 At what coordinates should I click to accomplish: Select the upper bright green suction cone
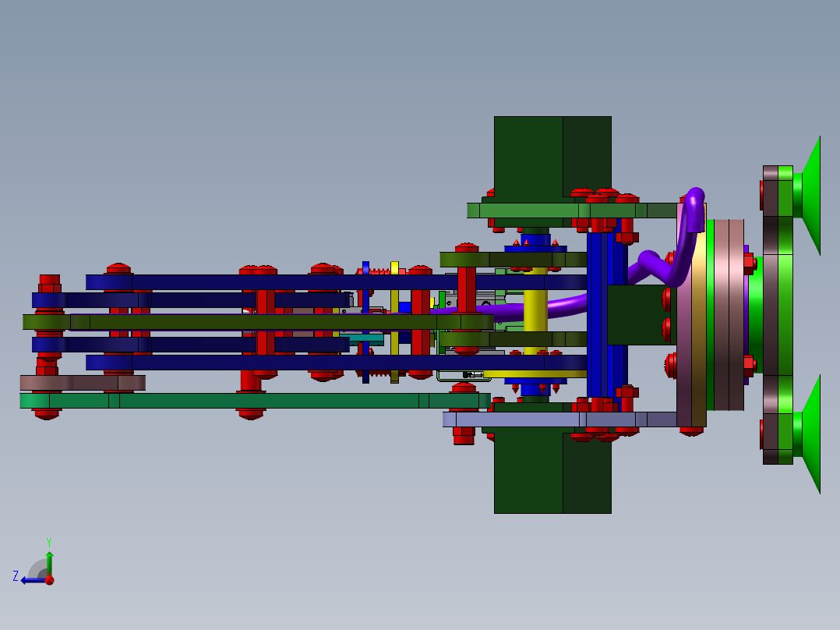click(x=810, y=196)
